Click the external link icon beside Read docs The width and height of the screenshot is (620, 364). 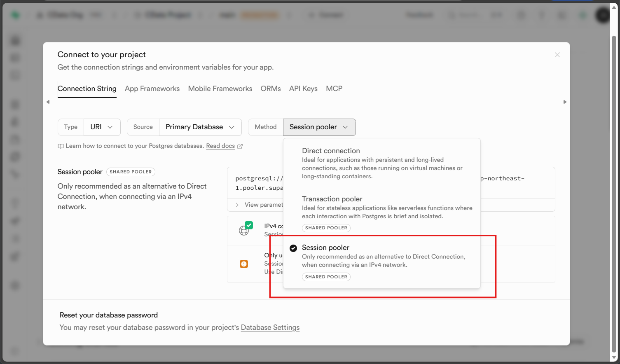click(240, 146)
